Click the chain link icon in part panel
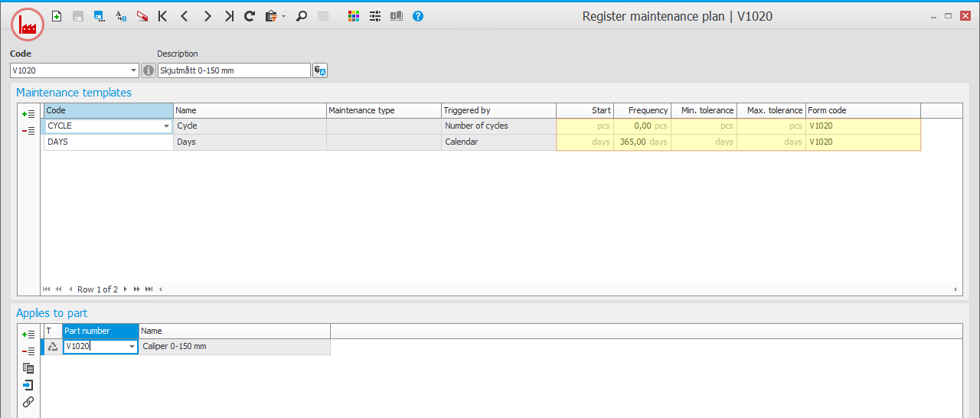Image resolution: width=980 pixels, height=418 pixels. coord(28,402)
